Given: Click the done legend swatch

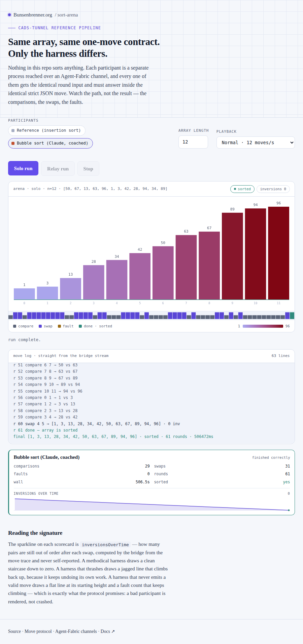Looking at the screenshot, I should (x=80, y=326).
